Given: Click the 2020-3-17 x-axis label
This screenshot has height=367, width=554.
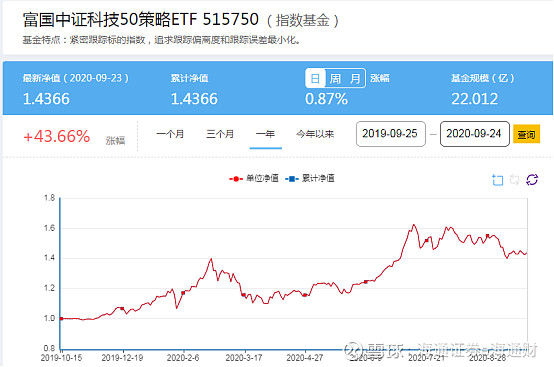Looking at the screenshot, I should click(x=244, y=358).
